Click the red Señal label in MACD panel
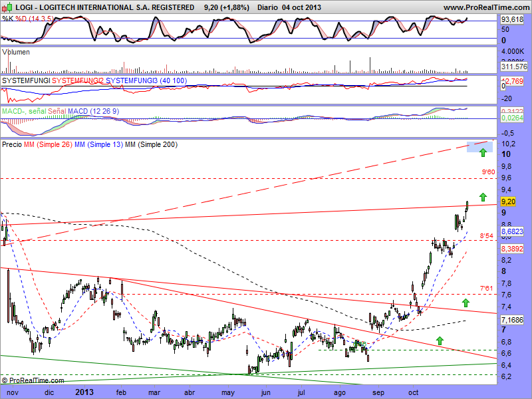This screenshot has height=399, width=532. click(x=57, y=111)
